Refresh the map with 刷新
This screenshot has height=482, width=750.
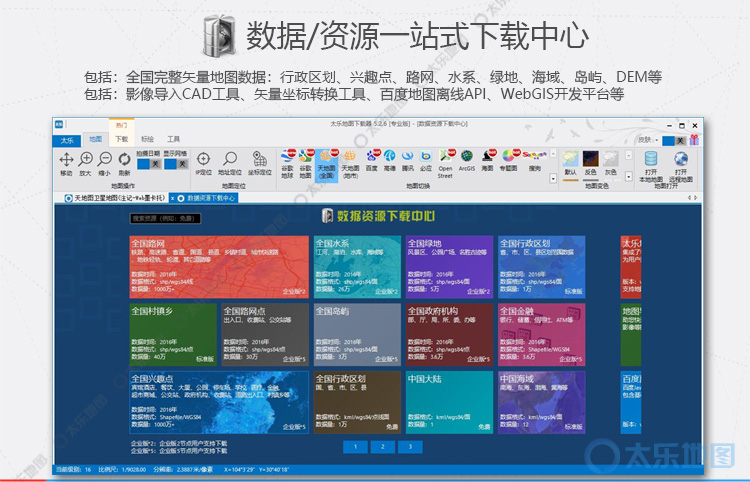(124, 164)
